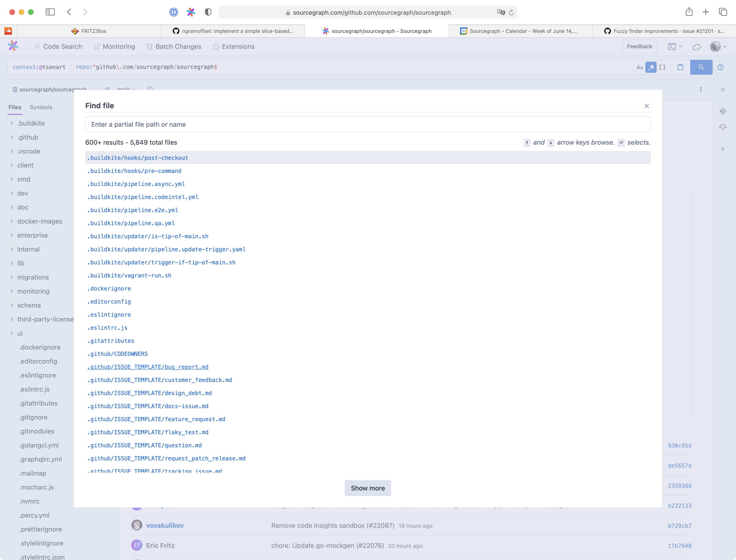Open the Safari share icon
Screen dimensions: 736x560
tap(689, 12)
